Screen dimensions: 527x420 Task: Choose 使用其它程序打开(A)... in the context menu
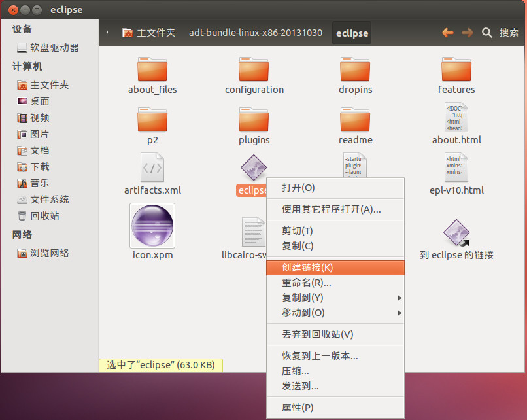tap(335, 209)
